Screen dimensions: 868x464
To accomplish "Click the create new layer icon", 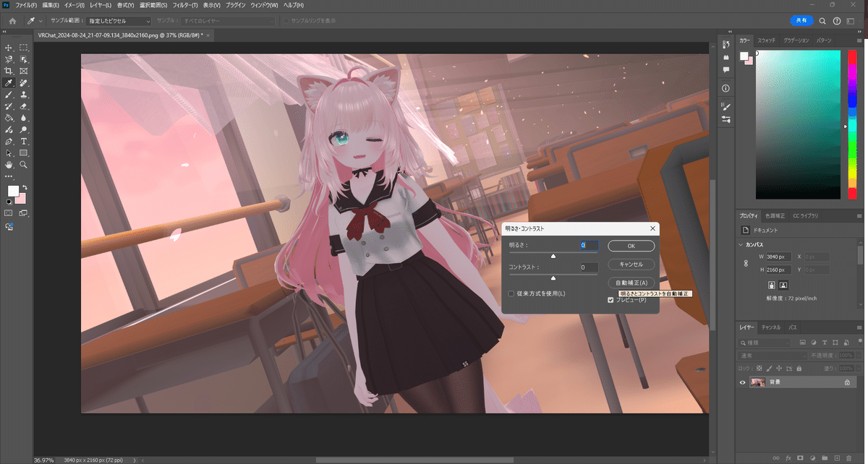I will coord(838,457).
